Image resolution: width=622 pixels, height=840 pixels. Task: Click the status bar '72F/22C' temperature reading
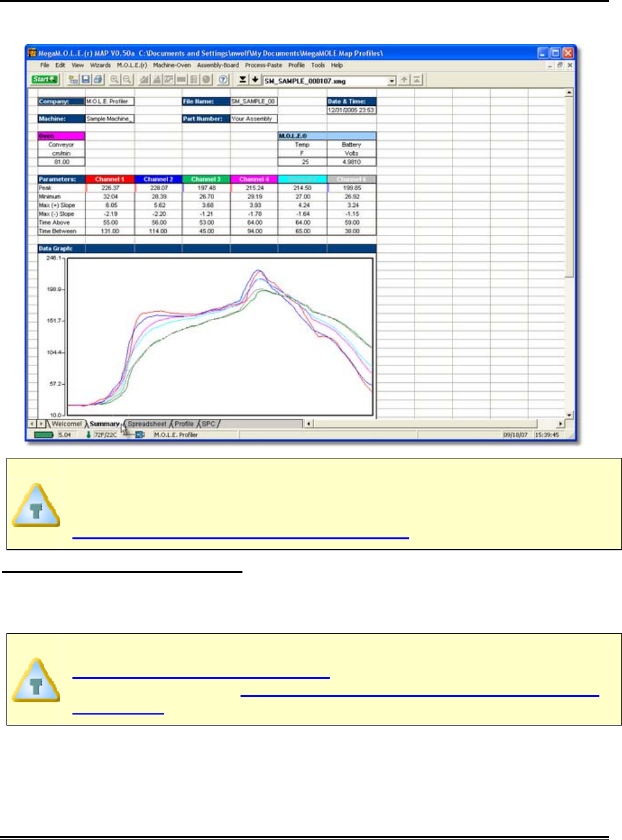tap(106, 435)
